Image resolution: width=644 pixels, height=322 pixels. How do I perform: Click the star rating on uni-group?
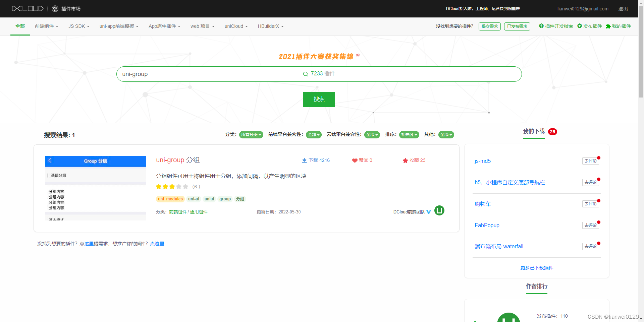click(172, 187)
